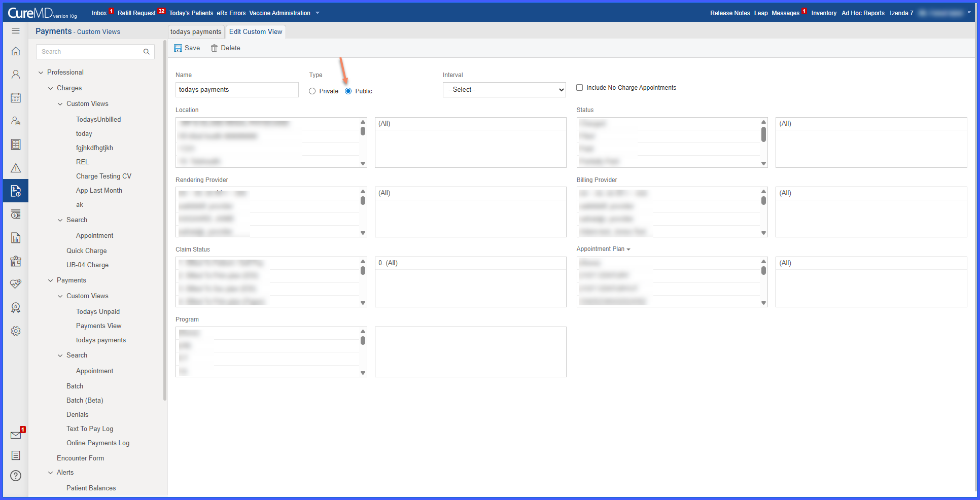Open the Scheduler calendar icon
This screenshot has width=980, height=500.
tap(16, 98)
